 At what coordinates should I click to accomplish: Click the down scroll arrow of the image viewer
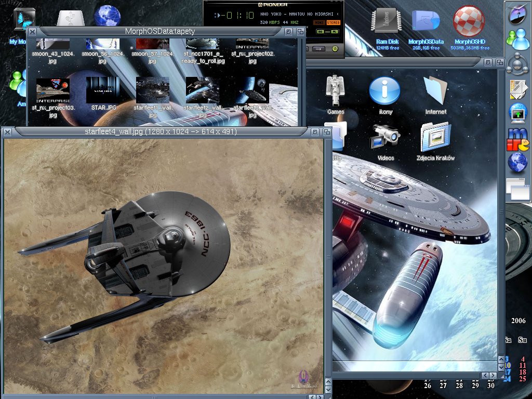[328, 390]
